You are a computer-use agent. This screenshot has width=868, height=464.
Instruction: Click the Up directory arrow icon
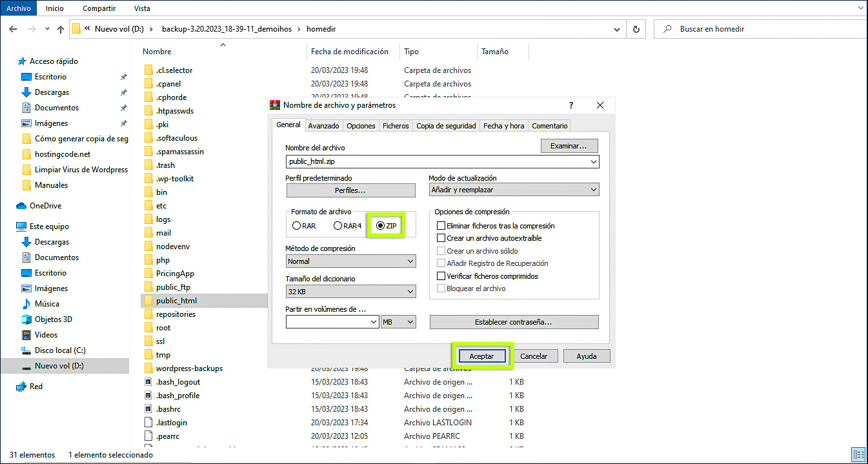tap(61, 29)
